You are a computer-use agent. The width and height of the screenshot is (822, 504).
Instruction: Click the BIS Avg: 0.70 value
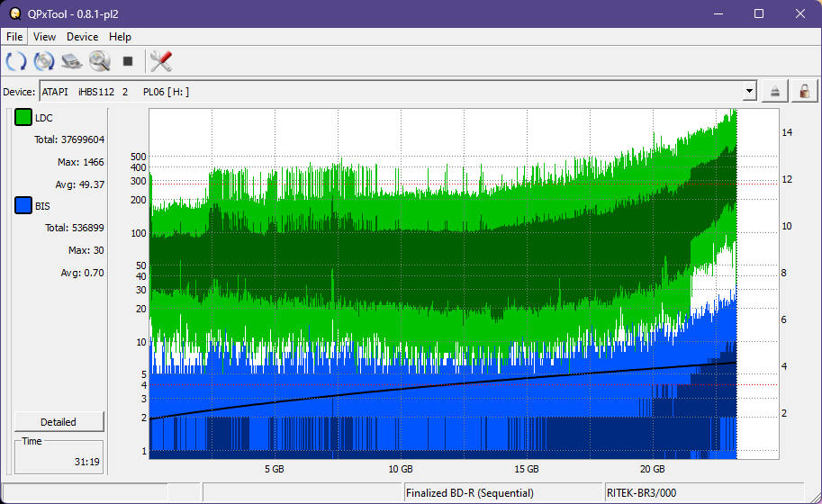[x=82, y=273]
